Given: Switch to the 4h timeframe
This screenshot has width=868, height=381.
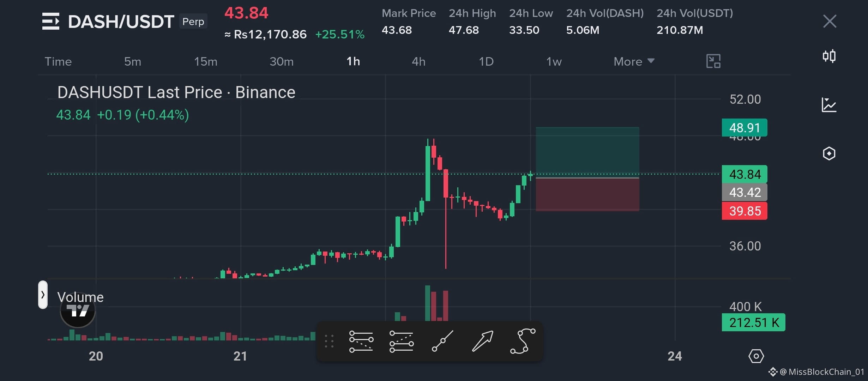Looking at the screenshot, I should coord(418,61).
